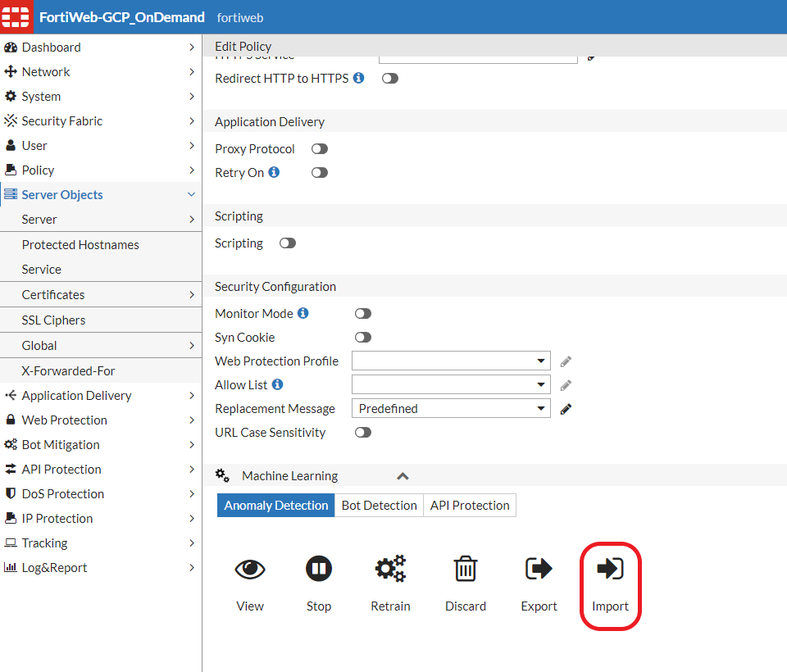This screenshot has height=672, width=787.
Task: Click the Policy sidebar icon
Action: [11, 170]
